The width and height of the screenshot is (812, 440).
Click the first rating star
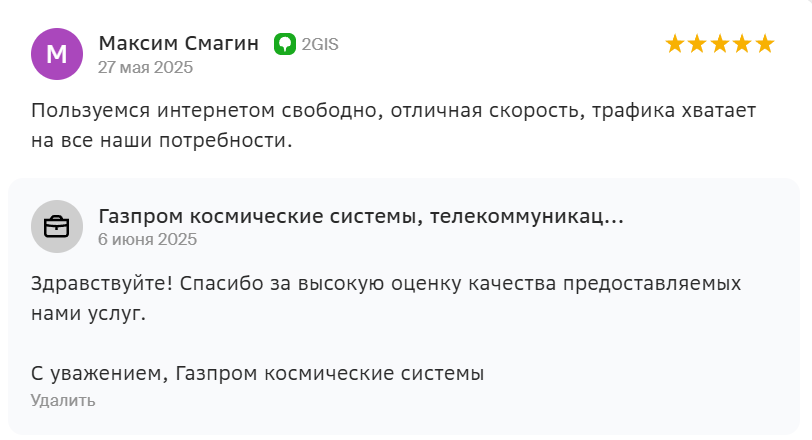click(675, 44)
